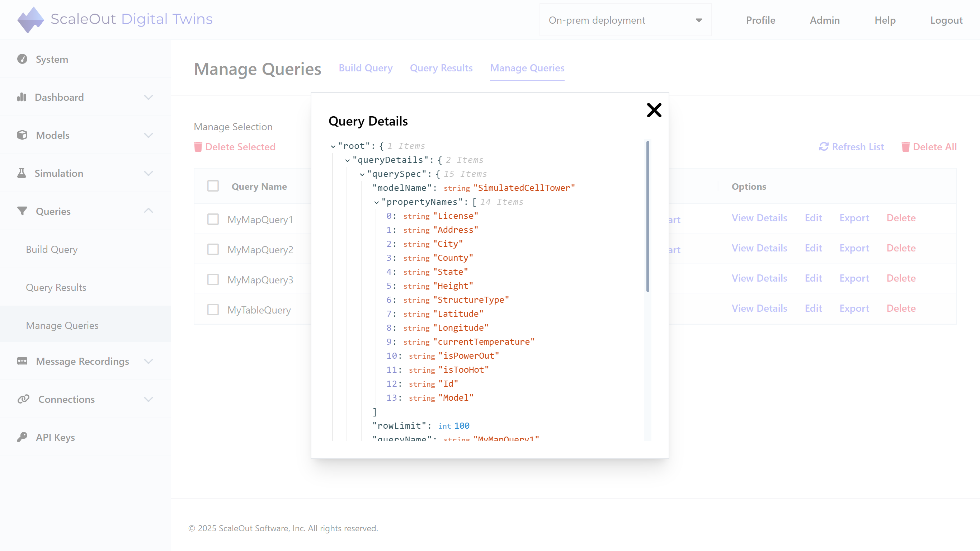Click View Details for MyTableQuery row
Image resolution: width=980 pixels, height=551 pixels.
tap(759, 308)
